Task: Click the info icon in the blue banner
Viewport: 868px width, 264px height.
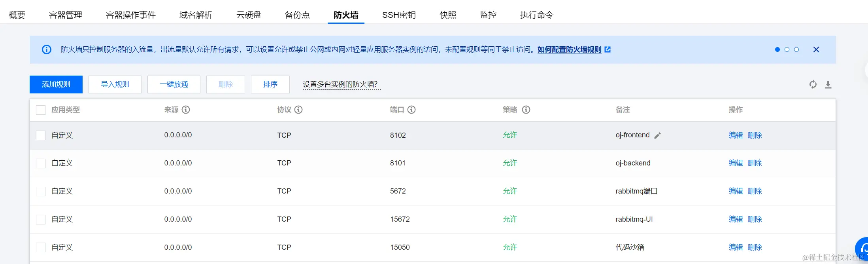Action: pyautogui.click(x=47, y=49)
